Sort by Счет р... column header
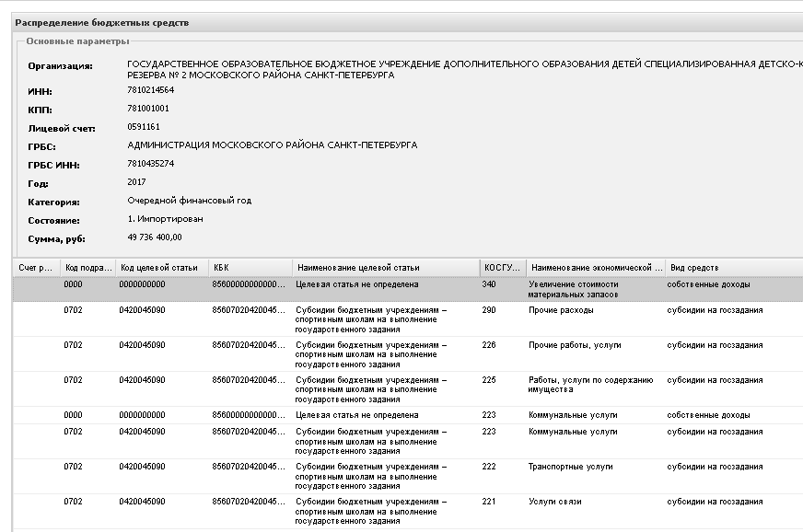 click(36, 267)
